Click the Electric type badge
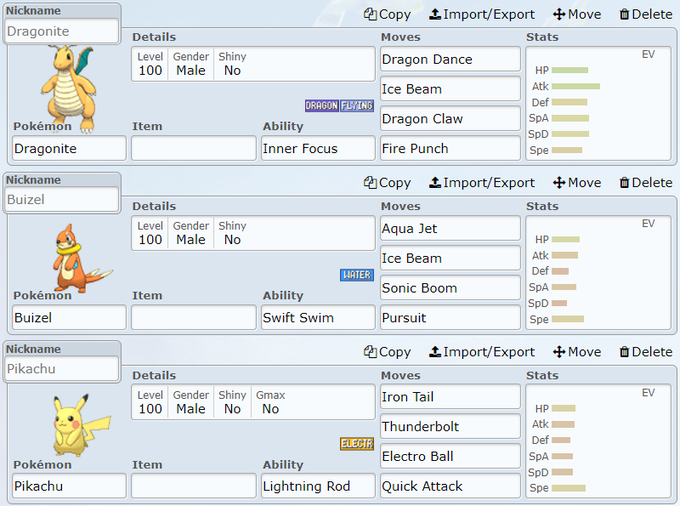The width and height of the screenshot is (680, 506). click(x=356, y=444)
